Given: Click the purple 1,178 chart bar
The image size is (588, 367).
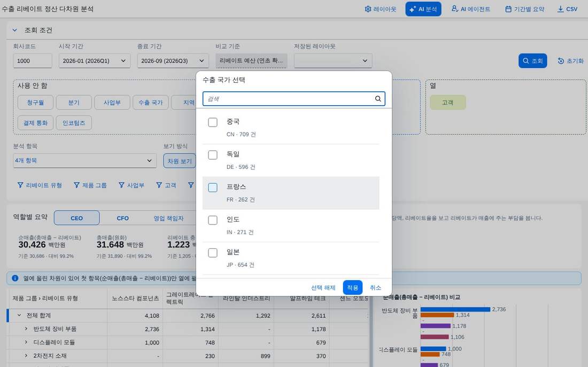Looking at the screenshot, I should pyautogui.click(x=435, y=326).
